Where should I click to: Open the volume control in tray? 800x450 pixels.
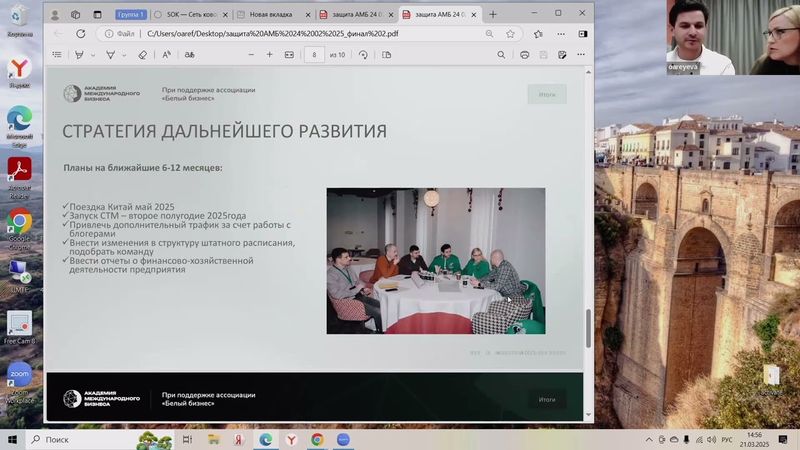point(711,439)
